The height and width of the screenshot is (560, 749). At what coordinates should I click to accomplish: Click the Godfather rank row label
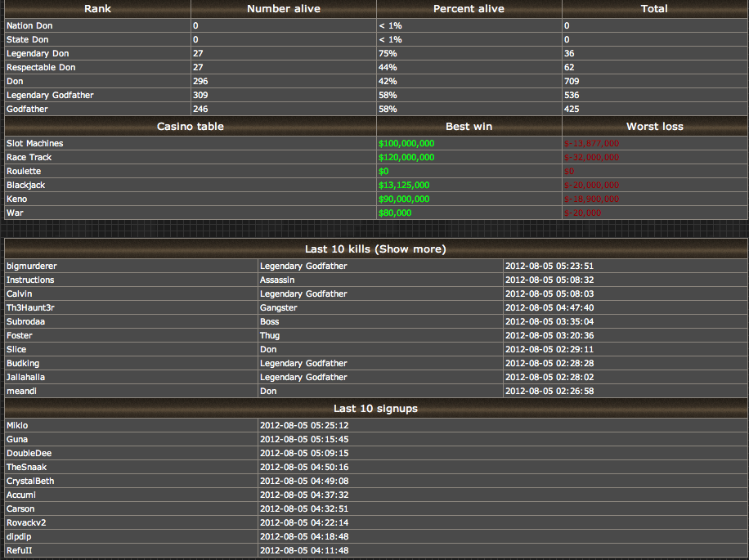pos(27,109)
